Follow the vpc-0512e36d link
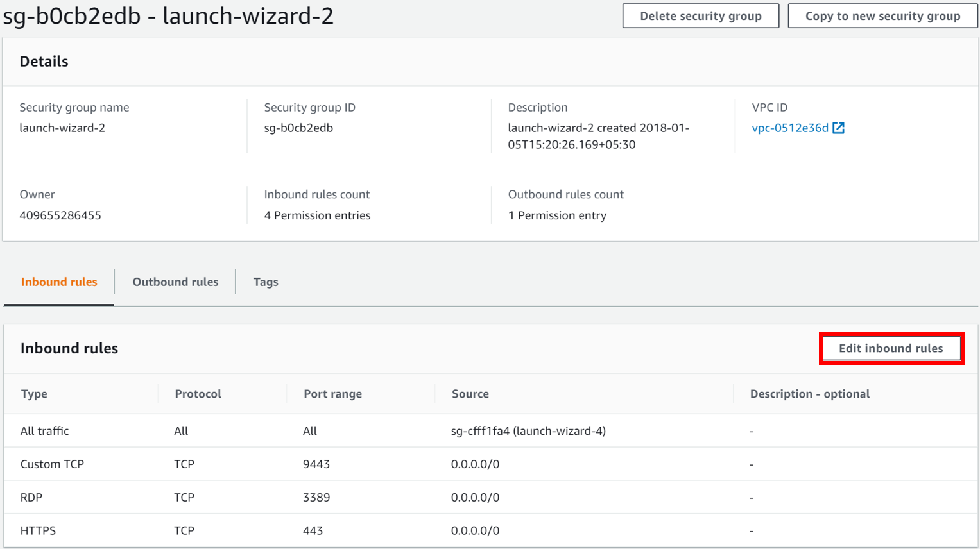This screenshot has height=549, width=980. click(x=791, y=128)
